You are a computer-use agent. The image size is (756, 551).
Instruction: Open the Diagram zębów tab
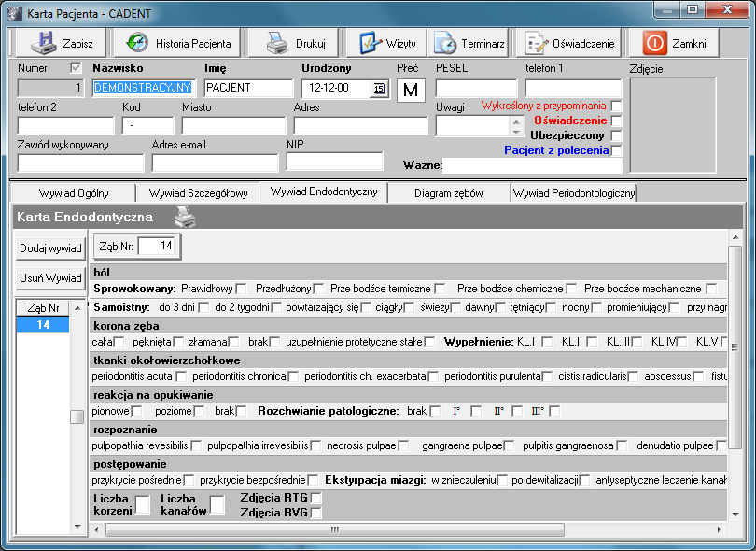[448, 193]
